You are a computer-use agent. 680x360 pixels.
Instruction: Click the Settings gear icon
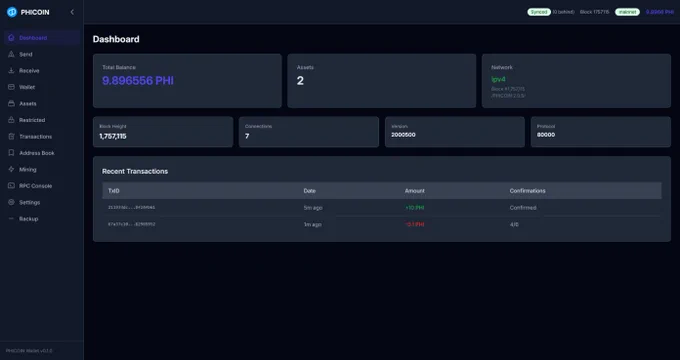click(x=11, y=202)
